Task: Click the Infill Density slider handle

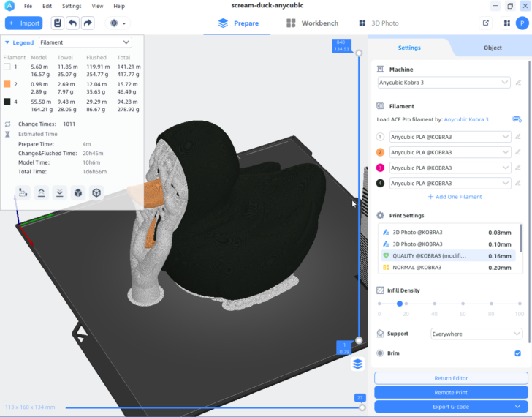Action: point(400,304)
